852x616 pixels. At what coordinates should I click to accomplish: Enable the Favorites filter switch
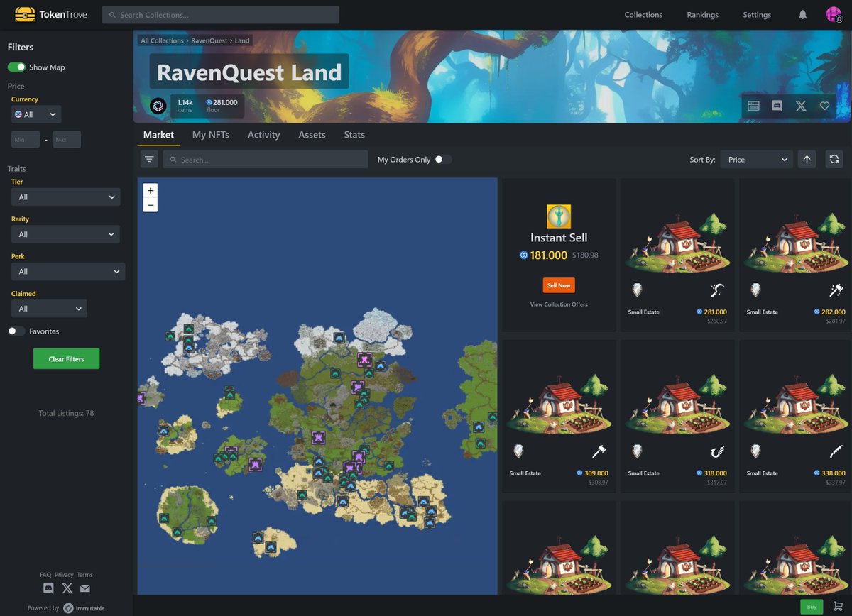coord(16,331)
